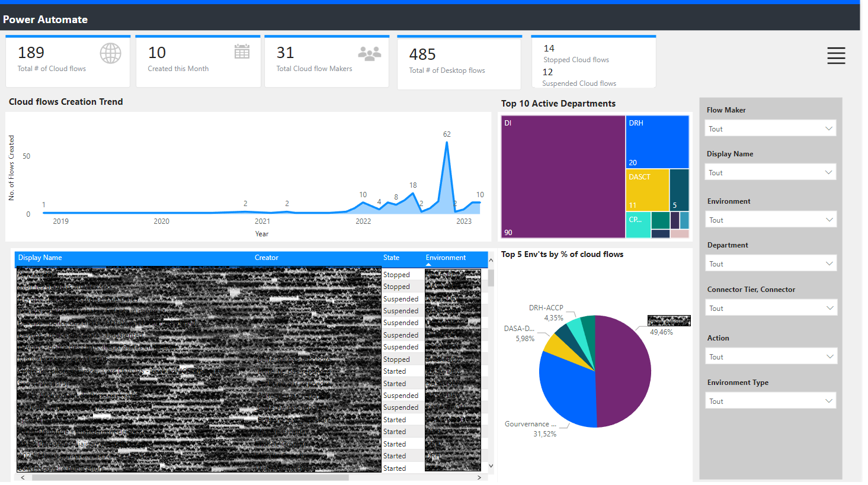The image size is (868, 485).
Task: Select the yellow DASCT treemap block
Action: pyautogui.click(x=648, y=190)
